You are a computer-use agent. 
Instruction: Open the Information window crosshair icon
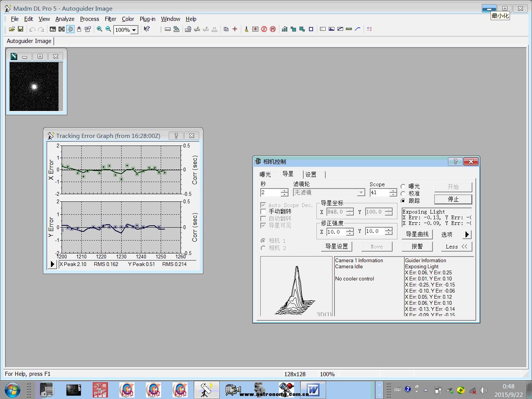click(x=62, y=29)
